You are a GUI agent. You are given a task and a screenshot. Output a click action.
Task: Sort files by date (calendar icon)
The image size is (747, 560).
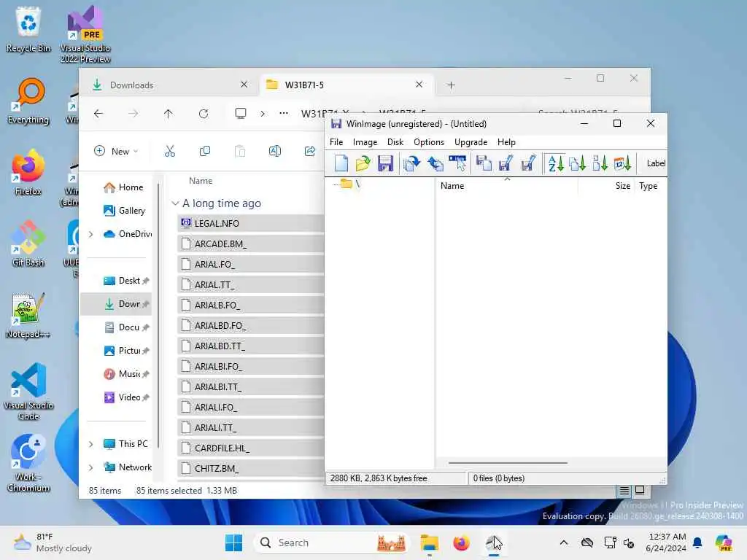click(x=622, y=163)
